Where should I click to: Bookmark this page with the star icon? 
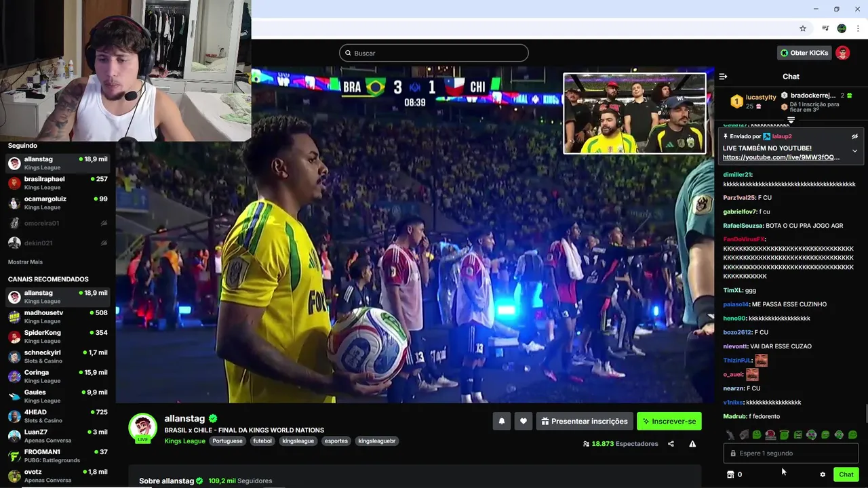[x=803, y=28]
